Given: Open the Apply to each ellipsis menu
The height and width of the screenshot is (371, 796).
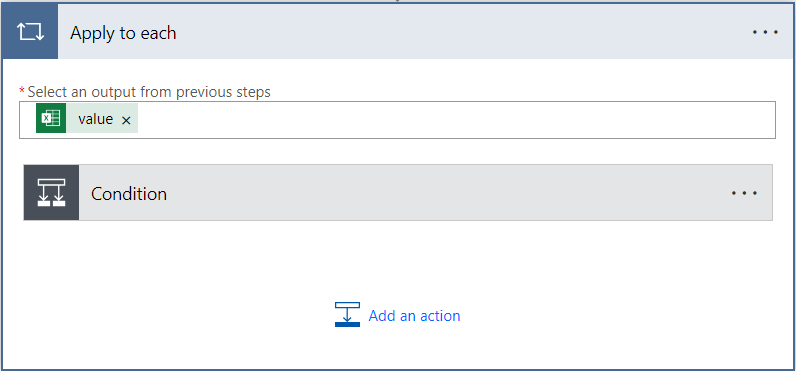Looking at the screenshot, I should coord(765,32).
